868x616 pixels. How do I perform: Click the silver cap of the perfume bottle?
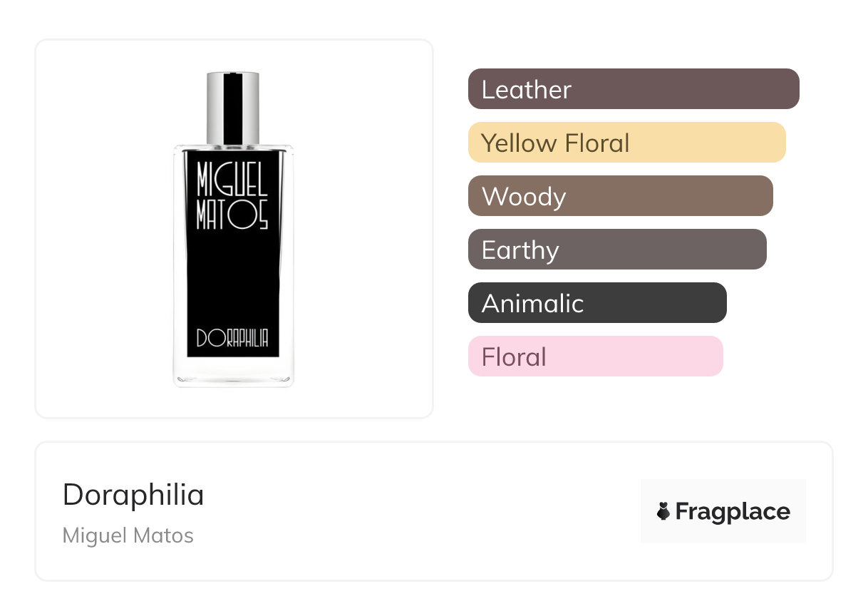pyautogui.click(x=232, y=107)
